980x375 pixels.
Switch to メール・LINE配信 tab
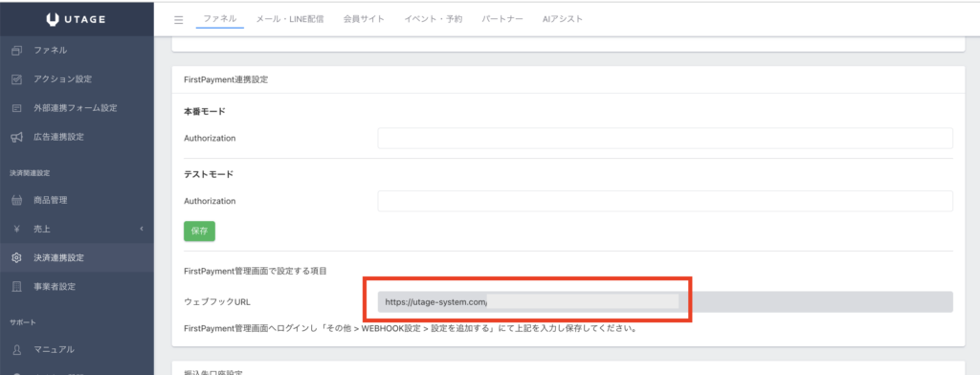coord(290,19)
